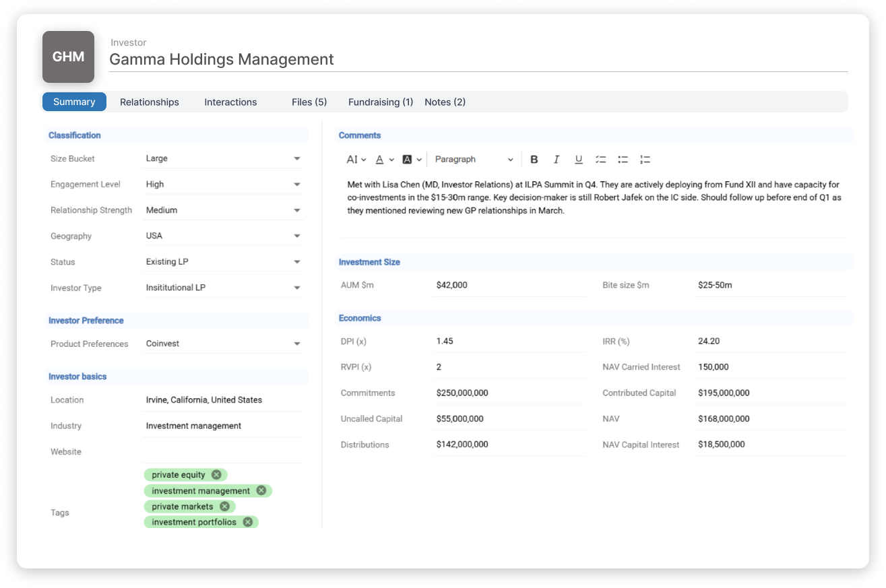This screenshot has height=588, width=886.
Task: Open the Investor Type dropdown
Action: 223,288
